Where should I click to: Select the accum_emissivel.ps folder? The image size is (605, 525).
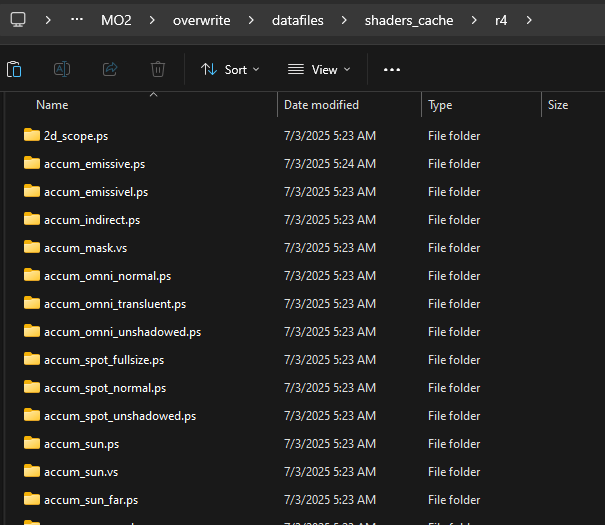tap(96, 192)
